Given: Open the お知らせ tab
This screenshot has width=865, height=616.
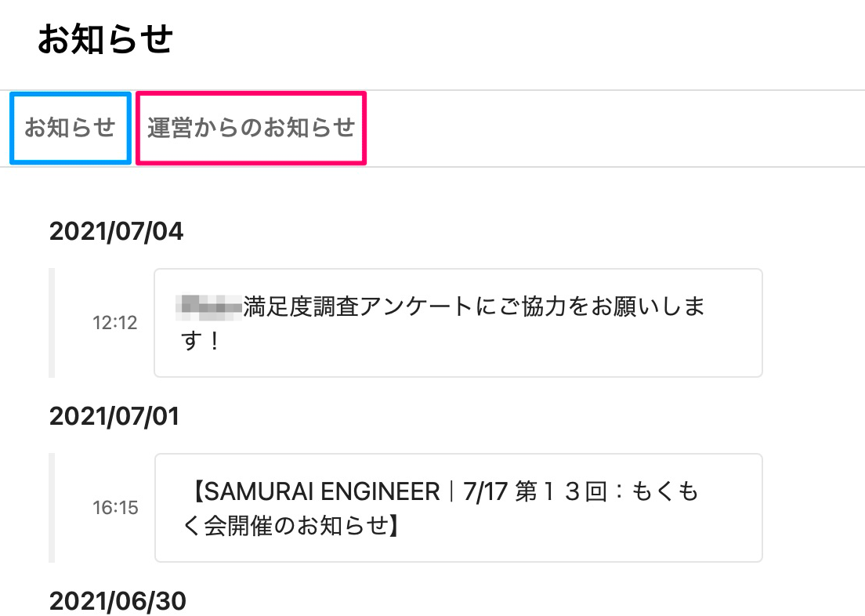Looking at the screenshot, I should click(x=70, y=128).
